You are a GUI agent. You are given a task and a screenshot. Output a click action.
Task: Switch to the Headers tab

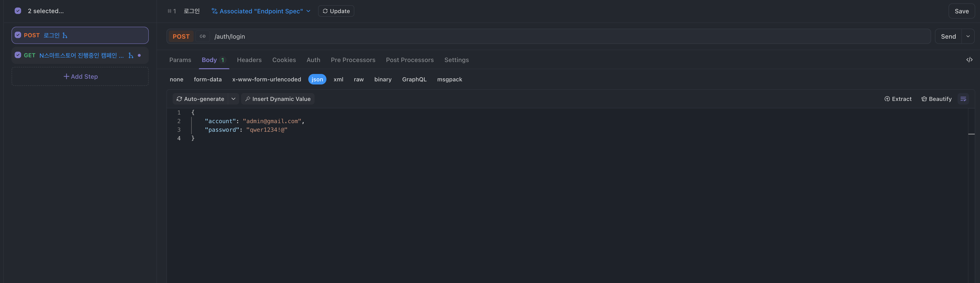coord(249,60)
